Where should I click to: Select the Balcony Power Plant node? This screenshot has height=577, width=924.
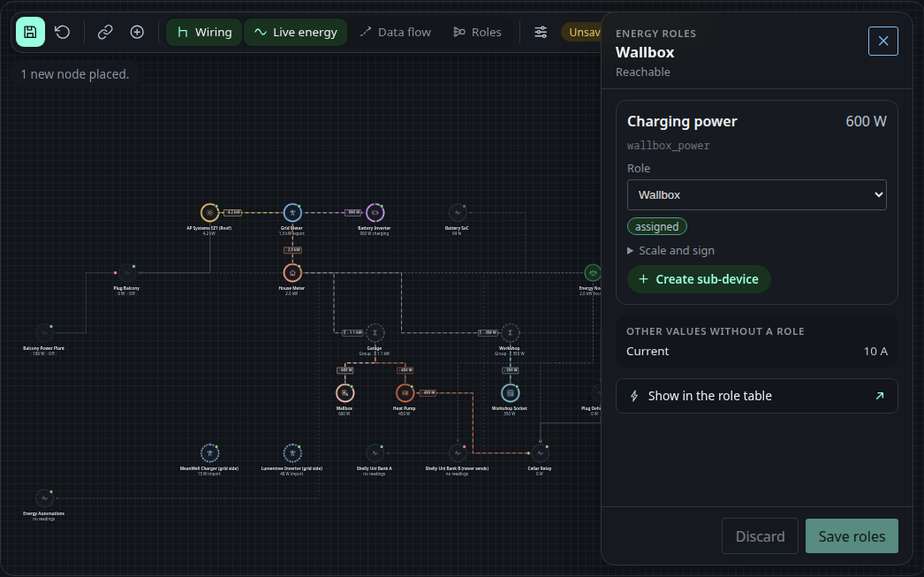point(44,333)
